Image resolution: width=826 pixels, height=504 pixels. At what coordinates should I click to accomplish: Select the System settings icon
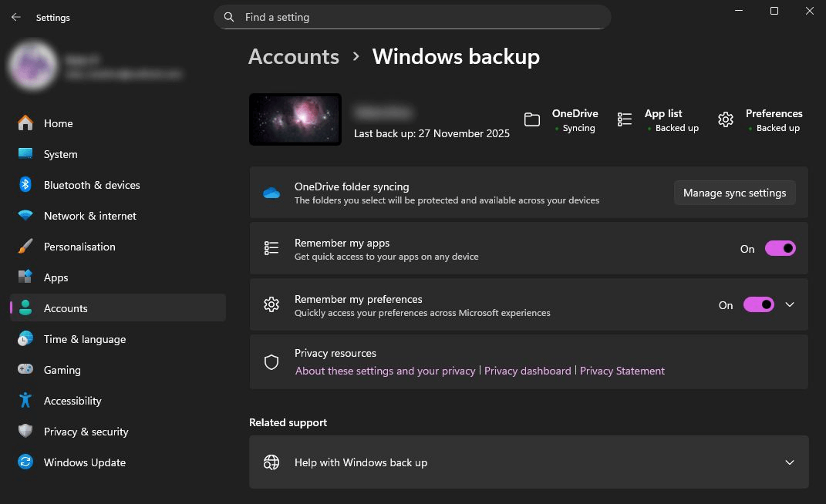pyautogui.click(x=25, y=154)
